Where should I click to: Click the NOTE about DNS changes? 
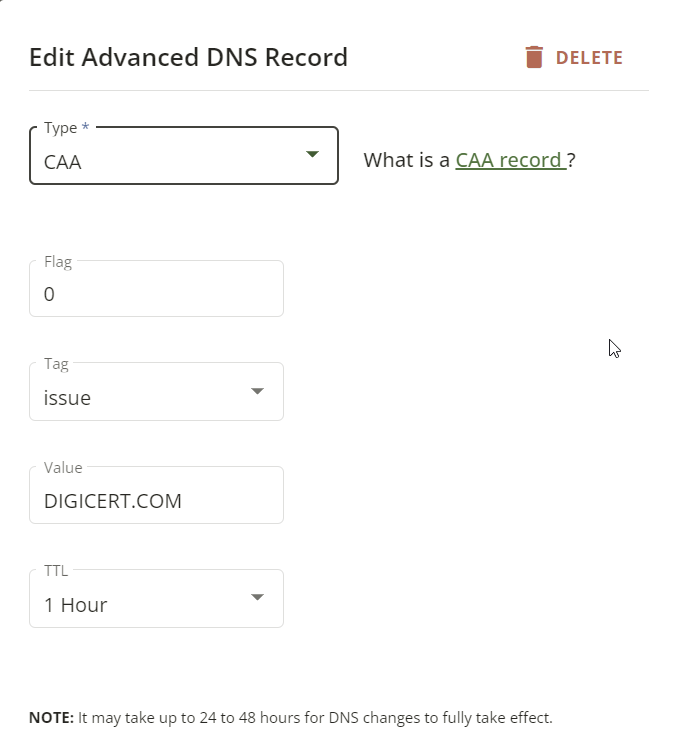[291, 718]
